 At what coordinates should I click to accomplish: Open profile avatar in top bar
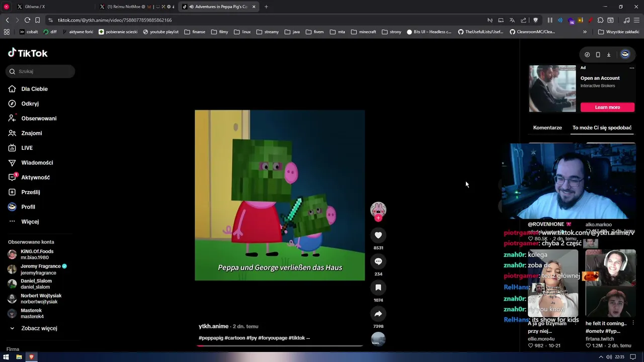pos(625,54)
